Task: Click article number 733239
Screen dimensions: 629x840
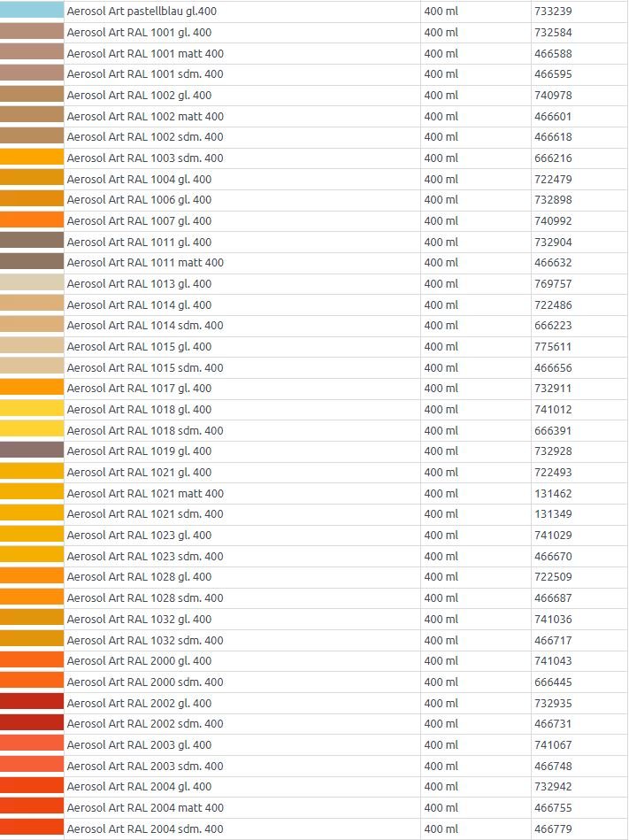Action: coord(553,12)
